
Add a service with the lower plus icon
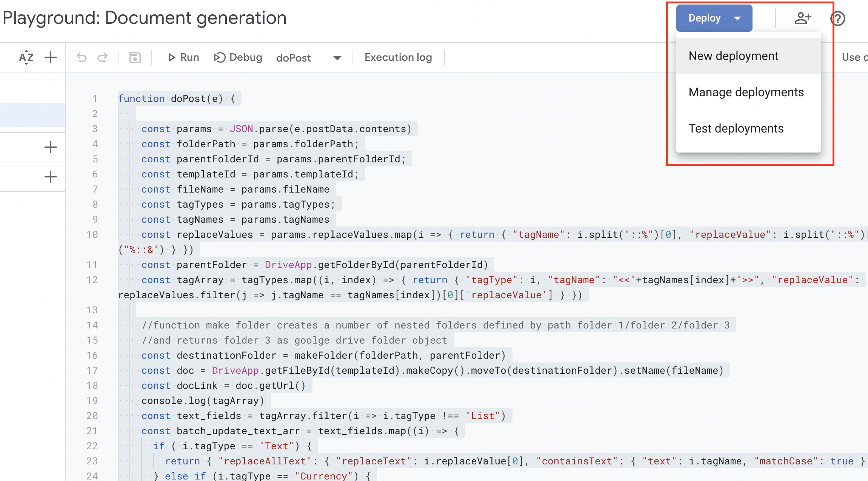click(50, 177)
